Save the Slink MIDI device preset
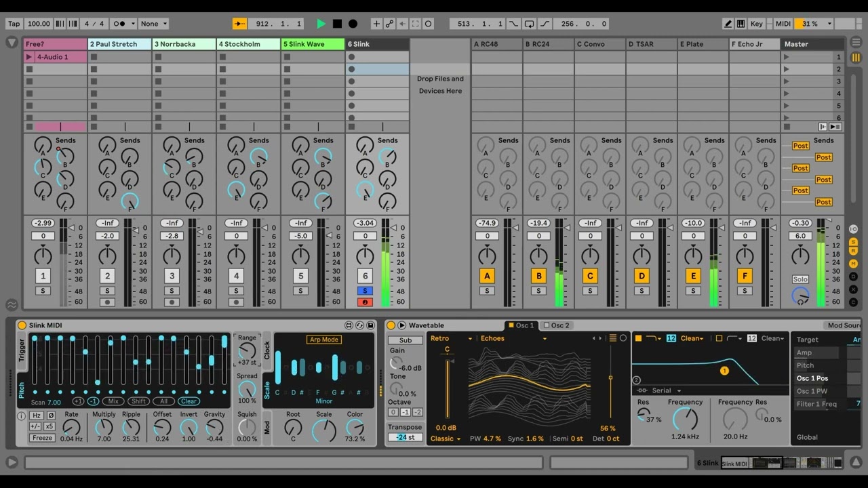 (370, 325)
